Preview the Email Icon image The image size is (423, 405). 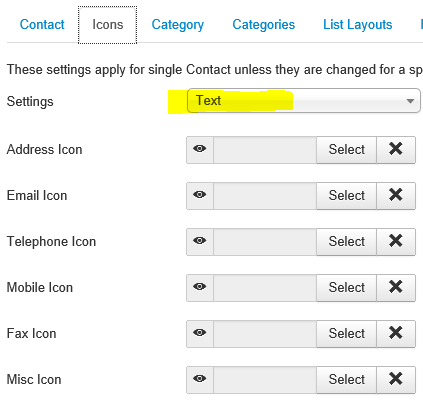tap(200, 195)
